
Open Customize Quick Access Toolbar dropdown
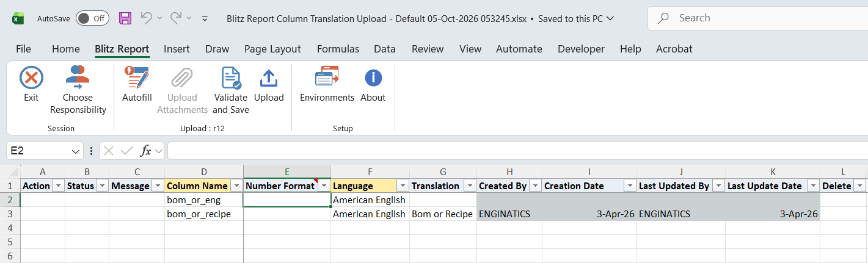(205, 19)
